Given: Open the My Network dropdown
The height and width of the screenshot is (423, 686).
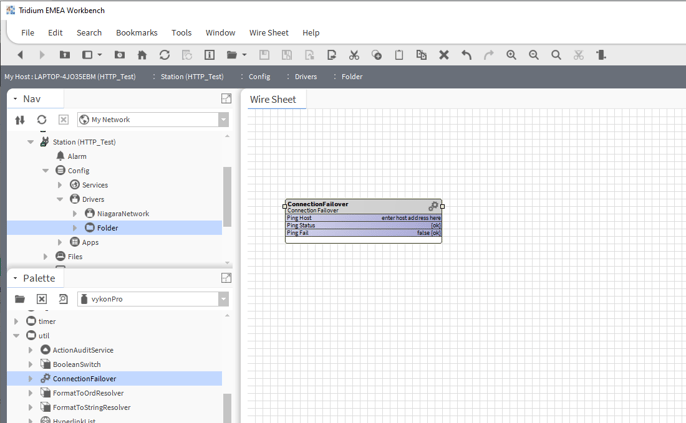Looking at the screenshot, I should [x=223, y=119].
